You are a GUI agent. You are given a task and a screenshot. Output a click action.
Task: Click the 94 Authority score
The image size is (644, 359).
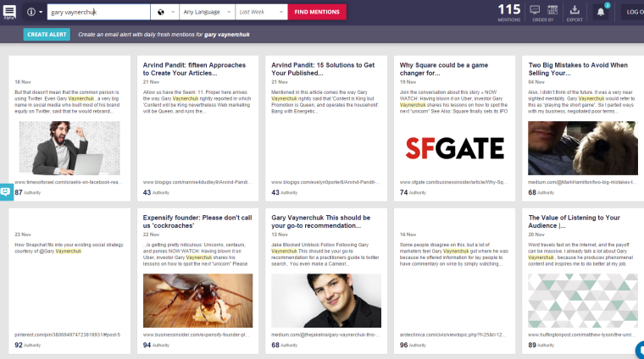[156, 345]
